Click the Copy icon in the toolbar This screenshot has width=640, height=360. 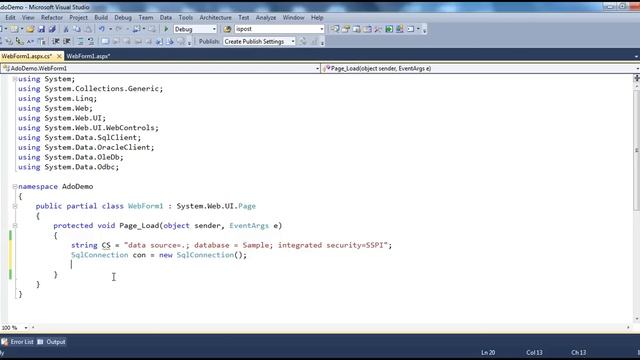point(77,29)
